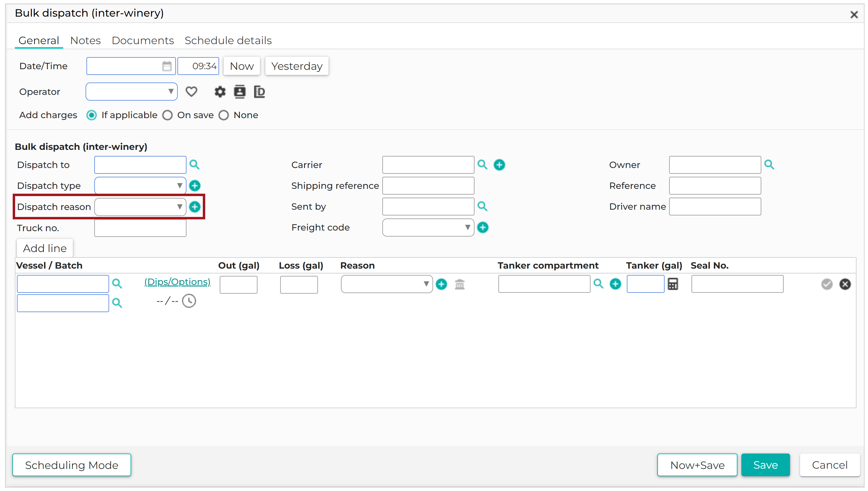Focus the Truck no. input field

click(140, 228)
